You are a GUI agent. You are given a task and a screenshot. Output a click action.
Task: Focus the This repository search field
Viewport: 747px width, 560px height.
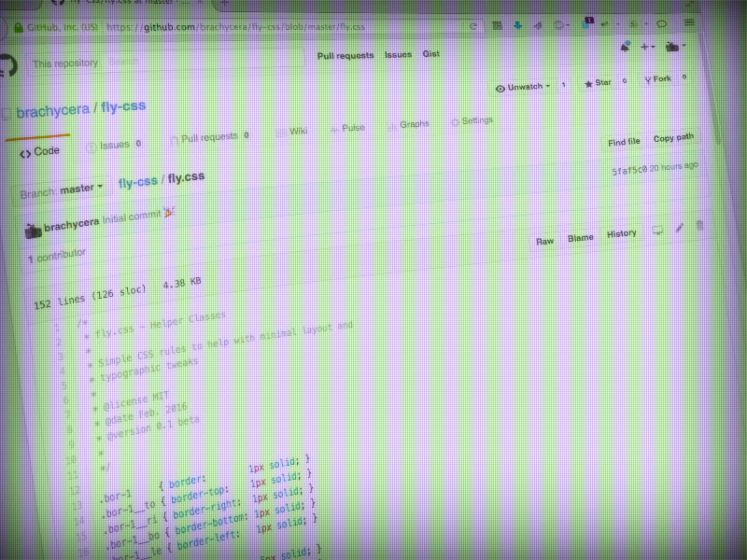click(167, 62)
